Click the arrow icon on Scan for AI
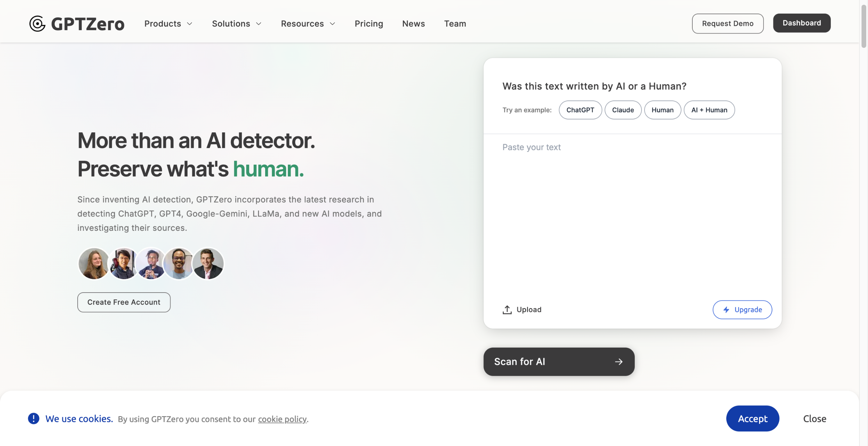 click(x=619, y=362)
